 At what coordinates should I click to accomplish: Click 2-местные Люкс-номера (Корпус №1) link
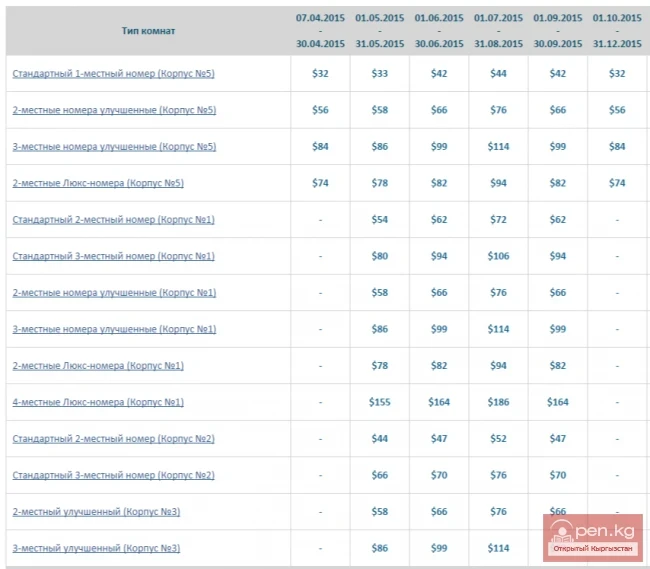point(98,366)
